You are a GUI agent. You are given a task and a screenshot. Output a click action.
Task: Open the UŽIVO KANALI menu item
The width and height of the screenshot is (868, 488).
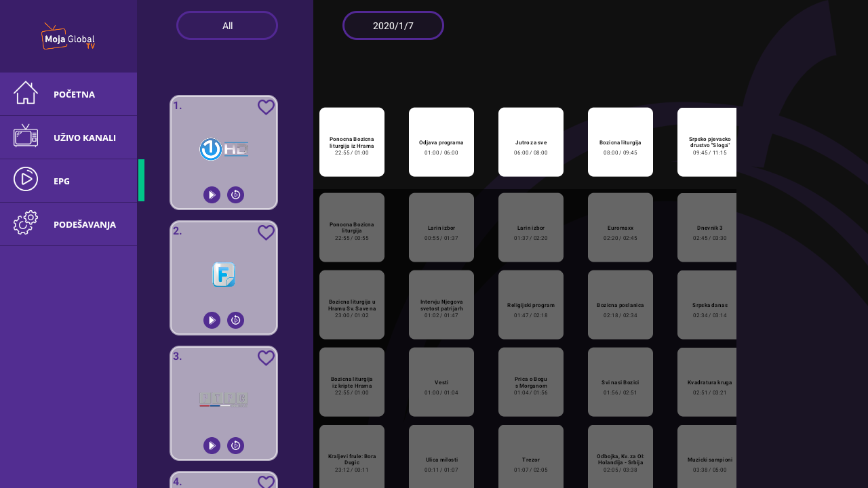[68, 138]
